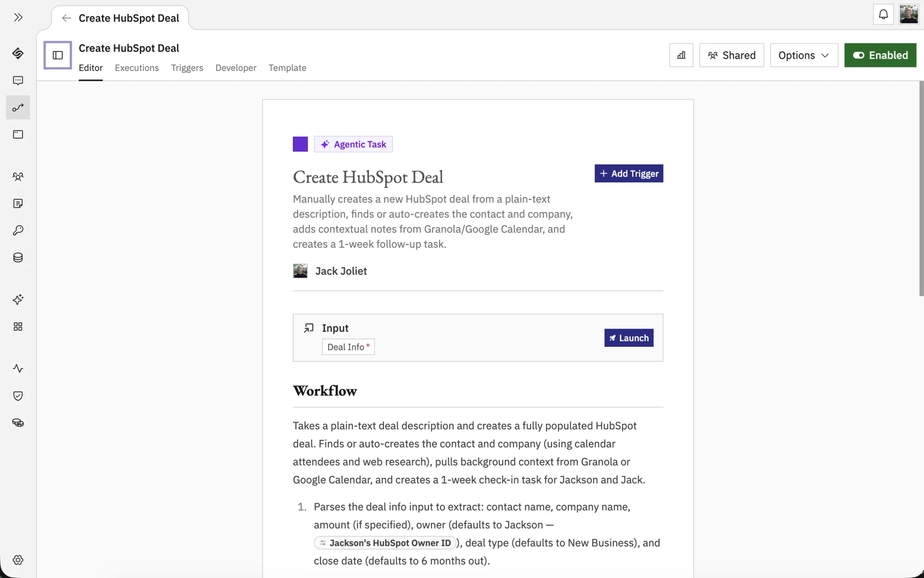Click the Jackson's HubSpot Owner ID chip

click(x=385, y=543)
